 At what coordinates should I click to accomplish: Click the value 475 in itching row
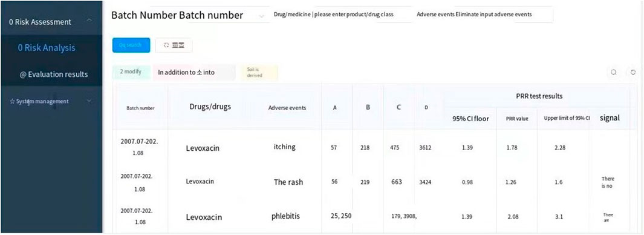(x=395, y=148)
